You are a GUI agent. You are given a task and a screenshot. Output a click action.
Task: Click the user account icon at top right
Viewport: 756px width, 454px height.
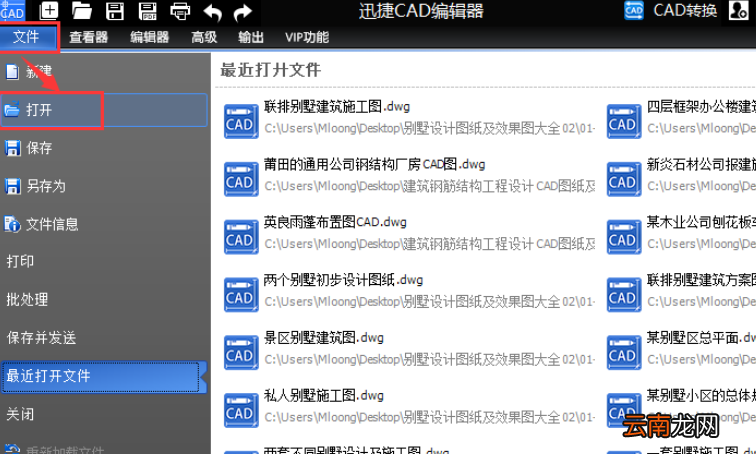pyautogui.click(x=738, y=10)
